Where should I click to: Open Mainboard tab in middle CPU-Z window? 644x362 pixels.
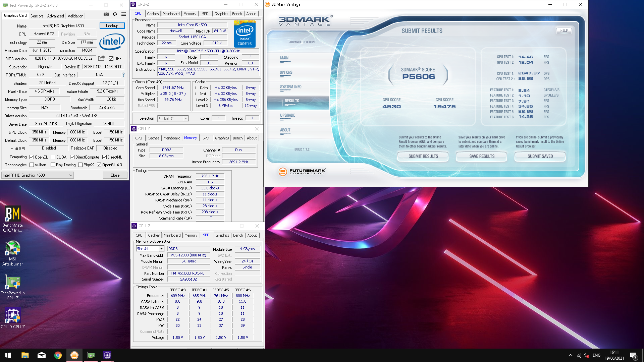172,138
